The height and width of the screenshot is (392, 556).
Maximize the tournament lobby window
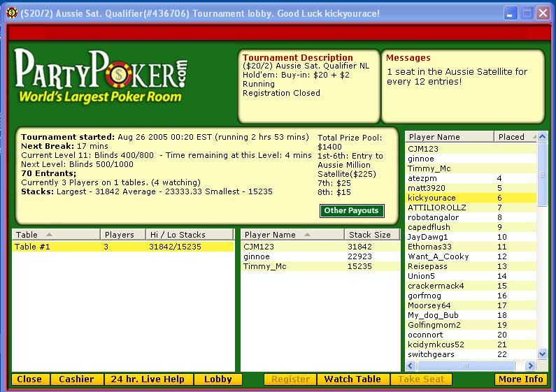click(x=527, y=13)
